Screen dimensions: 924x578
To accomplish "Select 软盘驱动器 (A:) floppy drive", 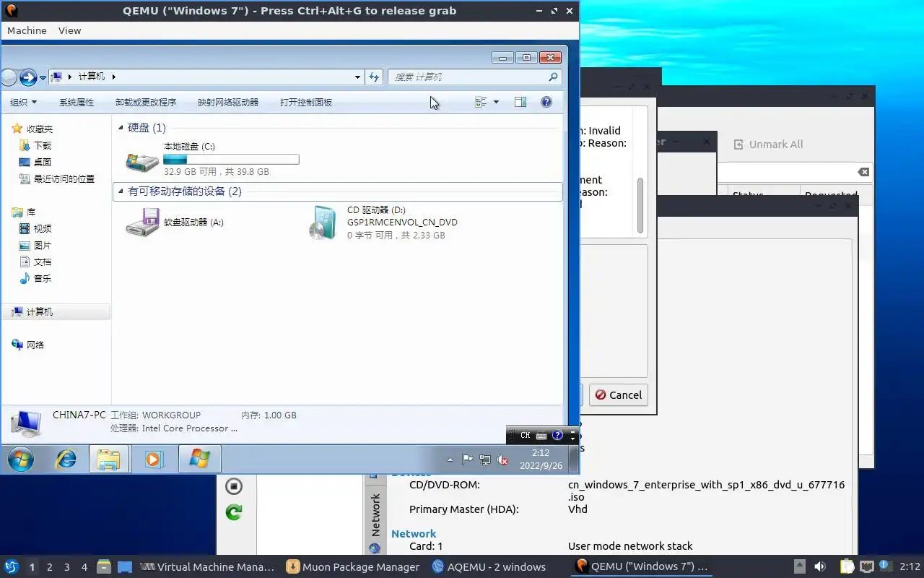I will coord(175,223).
